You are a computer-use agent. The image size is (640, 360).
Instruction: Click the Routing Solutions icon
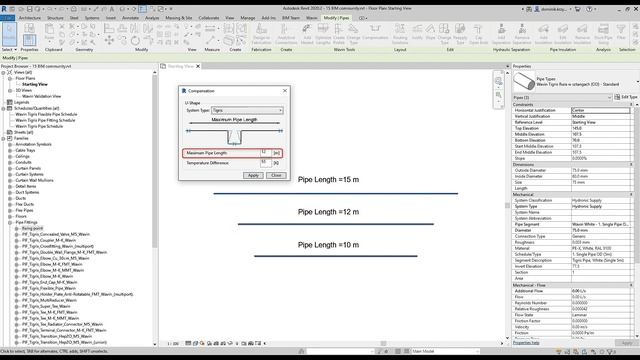coord(400,34)
